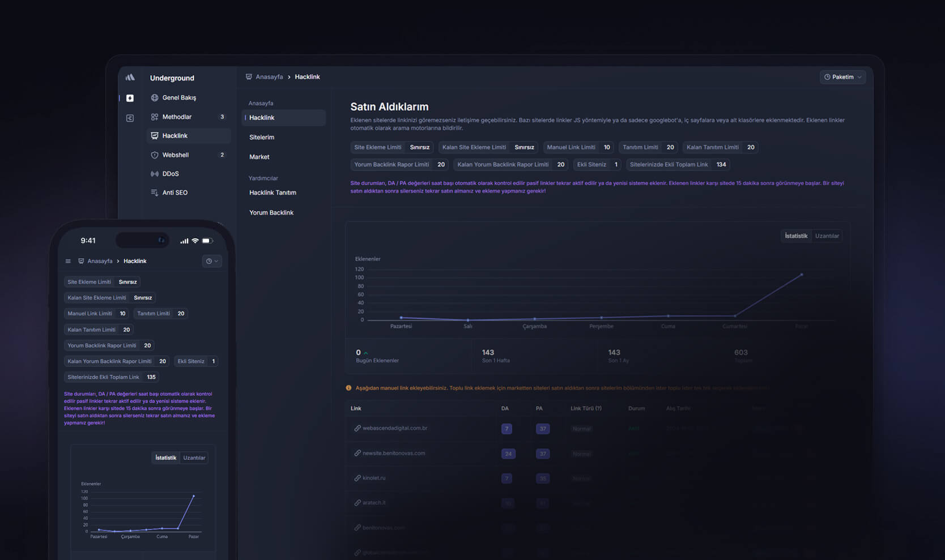Image resolution: width=945 pixels, height=560 pixels.
Task: Click the Link Türü (?) column header
Action: tap(586, 408)
